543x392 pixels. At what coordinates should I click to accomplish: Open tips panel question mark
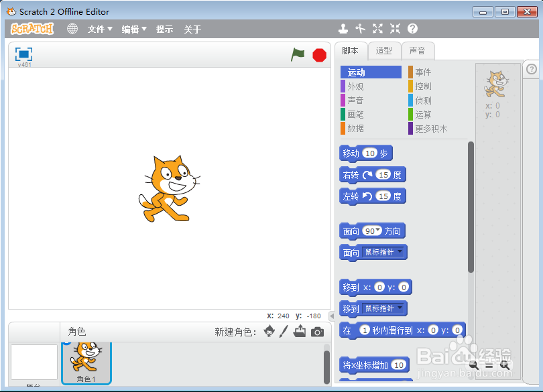click(531, 69)
